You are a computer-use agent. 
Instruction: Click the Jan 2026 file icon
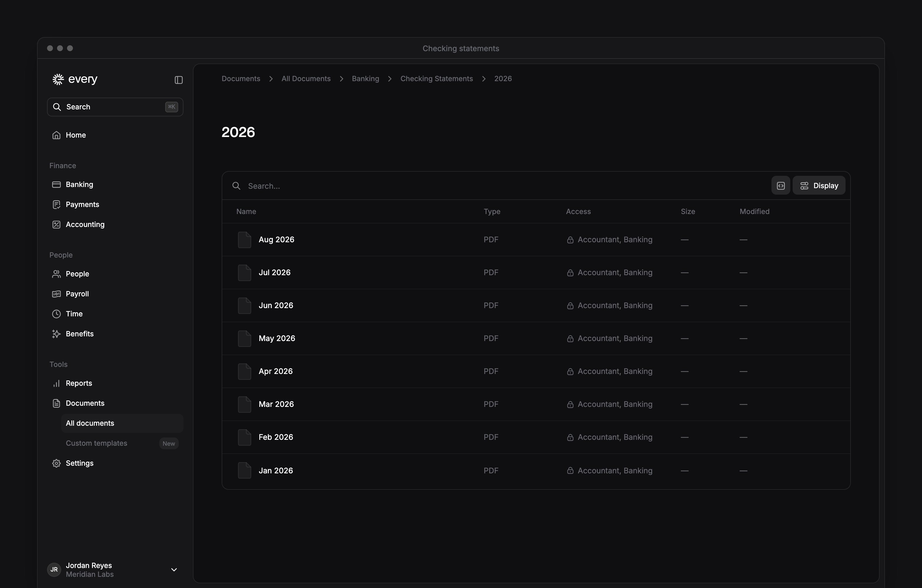(244, 470)
